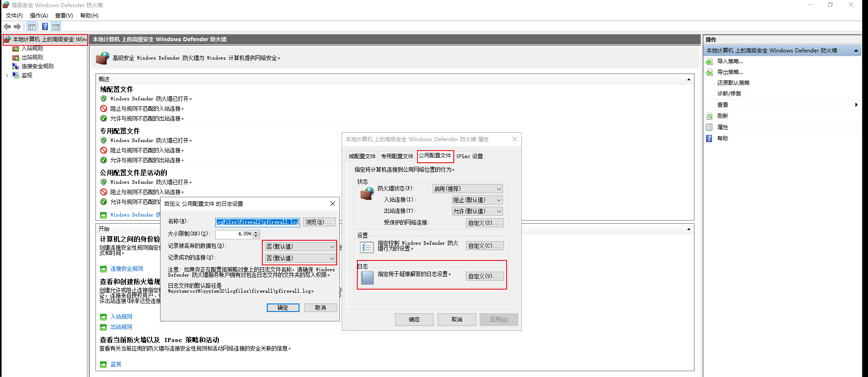Click the Back arrow toolbar icon

click(x=7, y=26)
